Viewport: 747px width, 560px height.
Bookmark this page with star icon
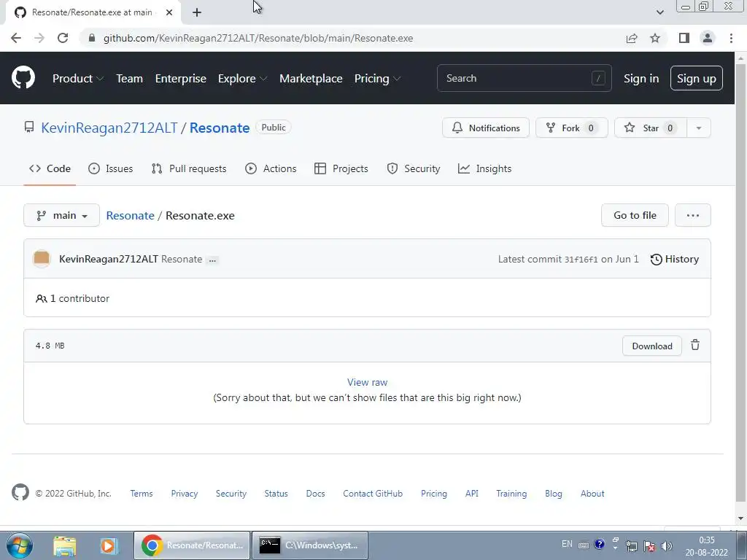(655, 38)
